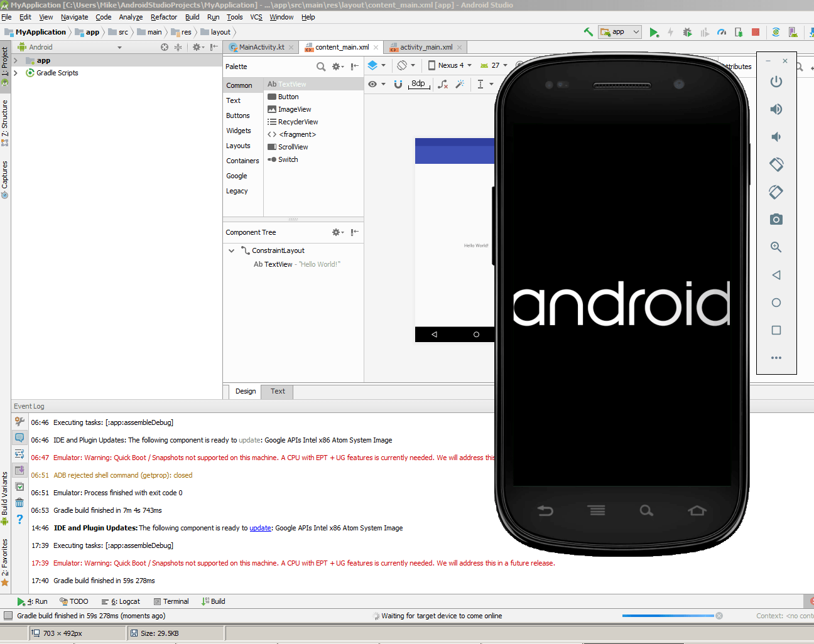The width and height of the screenshot is (814, 644).
Task: Open the AVD Manager icon
Action: pos(793,32)
